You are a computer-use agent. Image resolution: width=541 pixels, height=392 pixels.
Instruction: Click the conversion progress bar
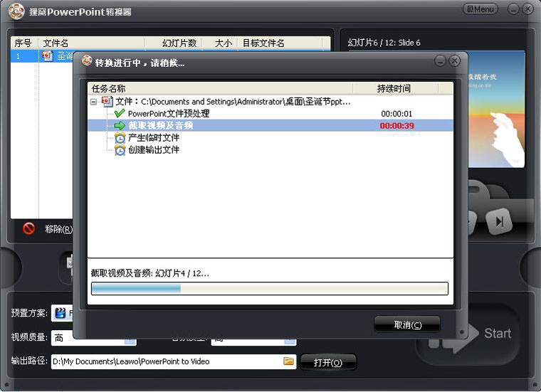pyautogui.click(x=270, y=289)
